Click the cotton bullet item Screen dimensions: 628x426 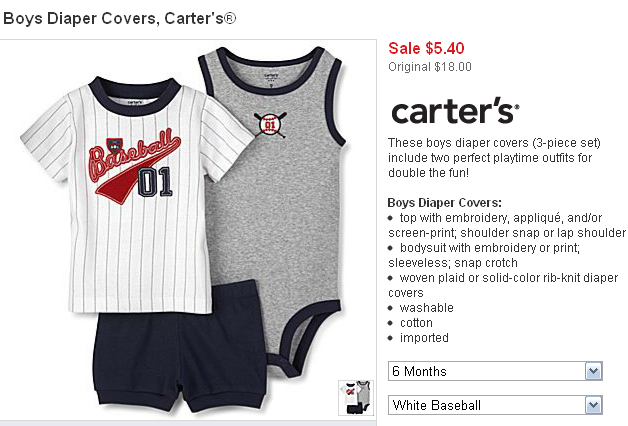416,323
